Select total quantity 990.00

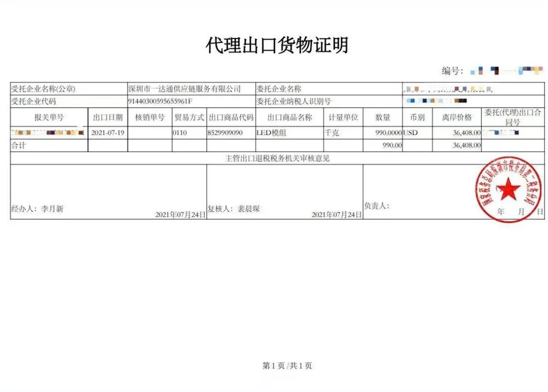tap(392, 146)
